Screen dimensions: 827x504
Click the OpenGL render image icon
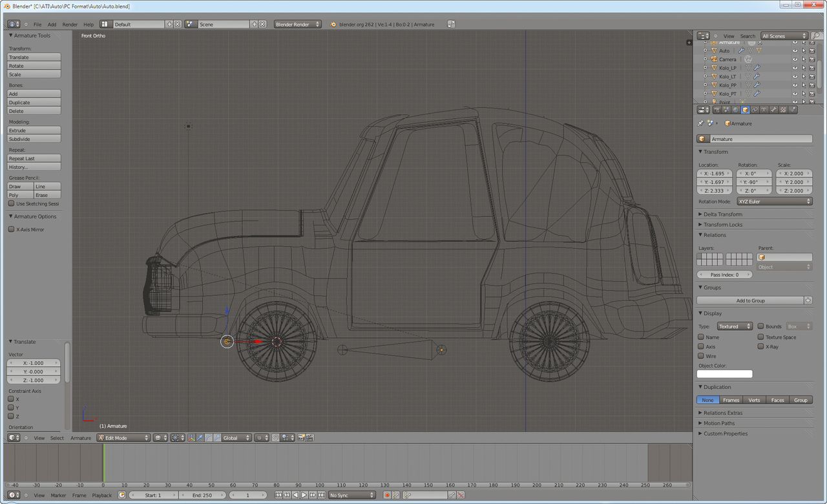click(x=300, y=437)
